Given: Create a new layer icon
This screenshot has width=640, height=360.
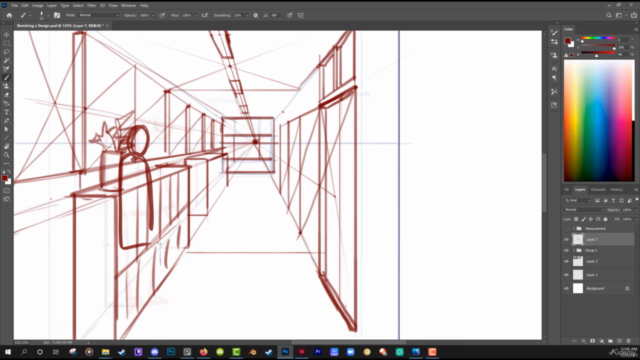Looking at the screenshot, I should (620, 341).
